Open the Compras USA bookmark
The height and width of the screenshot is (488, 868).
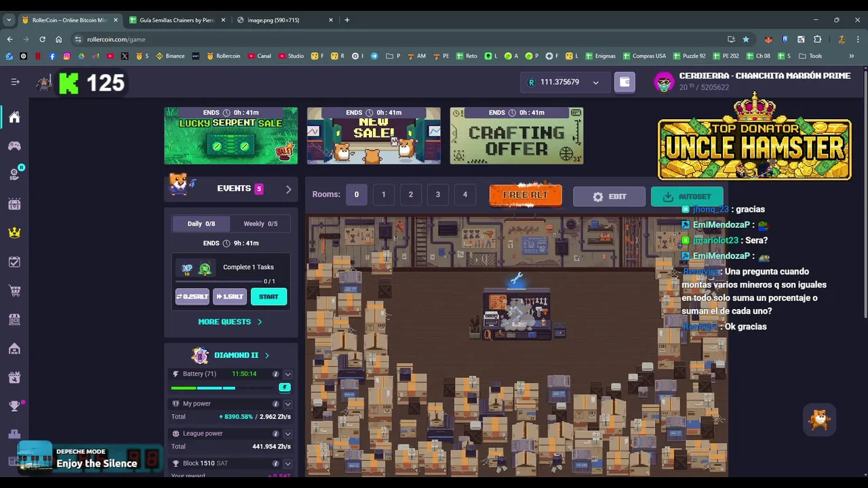tap(643, 56)
